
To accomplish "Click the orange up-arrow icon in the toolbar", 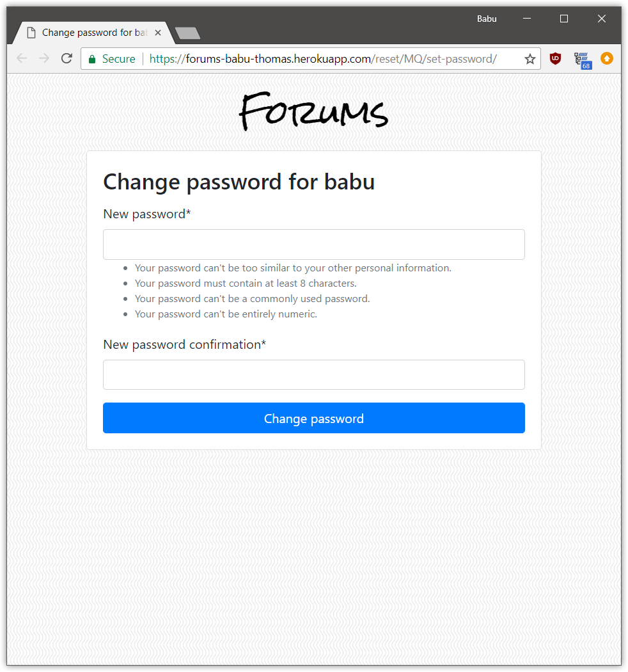I will coord(606,59).
